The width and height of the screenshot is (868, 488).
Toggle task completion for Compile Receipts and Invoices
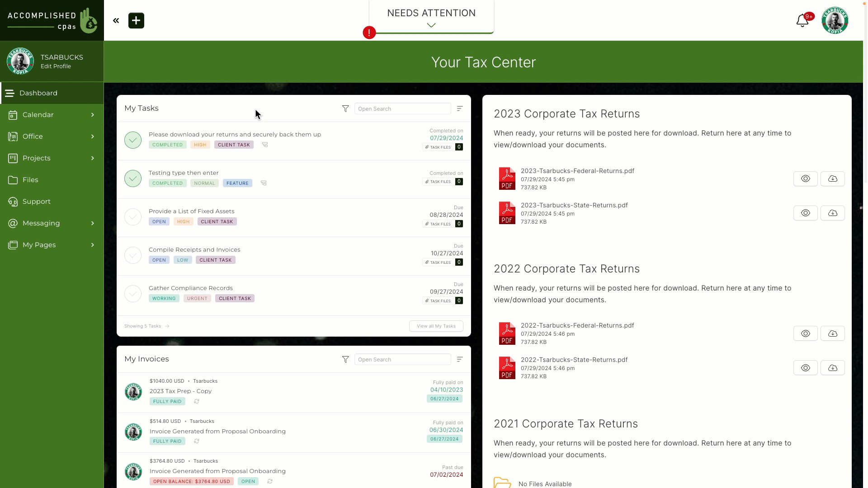pyautogui.click(x=133, y=255)
